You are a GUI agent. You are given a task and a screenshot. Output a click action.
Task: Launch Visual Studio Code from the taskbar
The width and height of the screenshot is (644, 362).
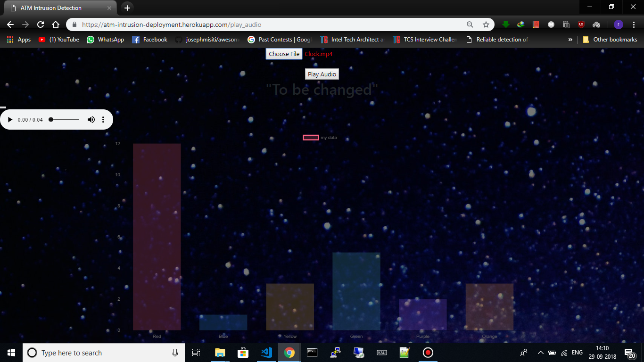tap(266, 352)
